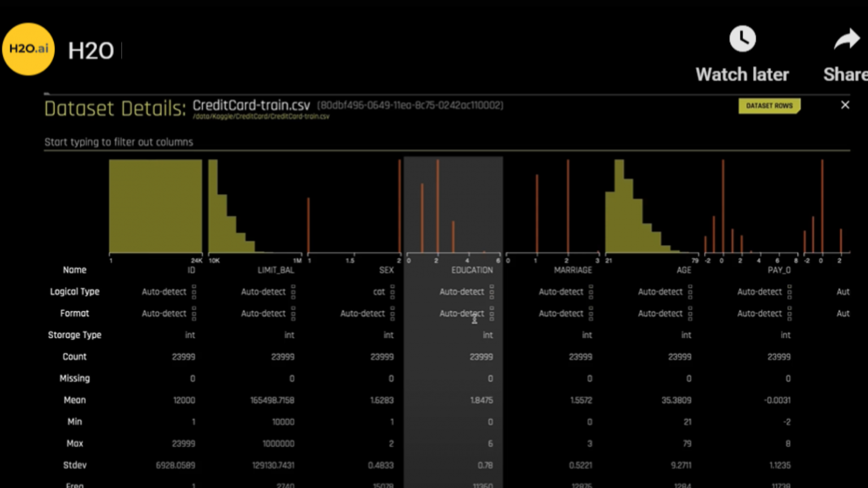Click the Watch later clock icon

(x=742, y=40)
